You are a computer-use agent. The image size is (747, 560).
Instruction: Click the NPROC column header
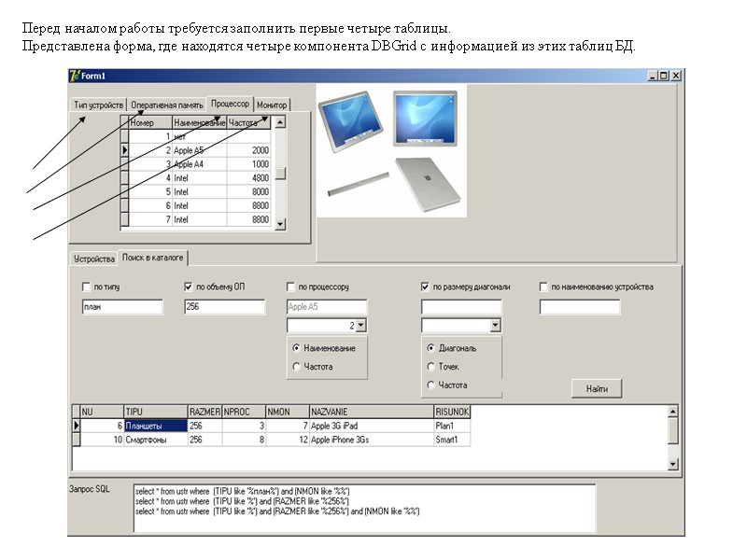coord(244,412)
